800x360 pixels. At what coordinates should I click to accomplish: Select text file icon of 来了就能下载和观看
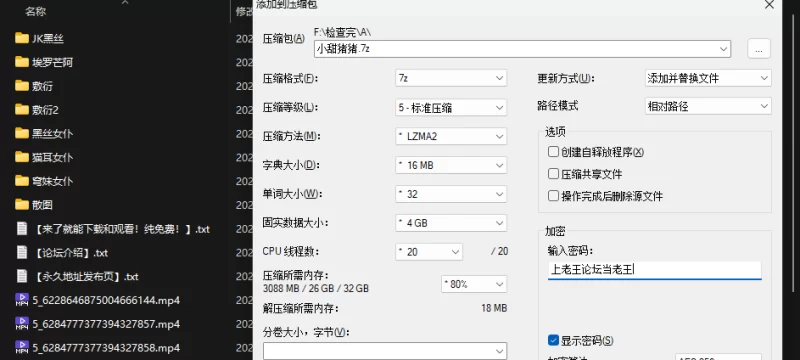click(x=21, y=228)
